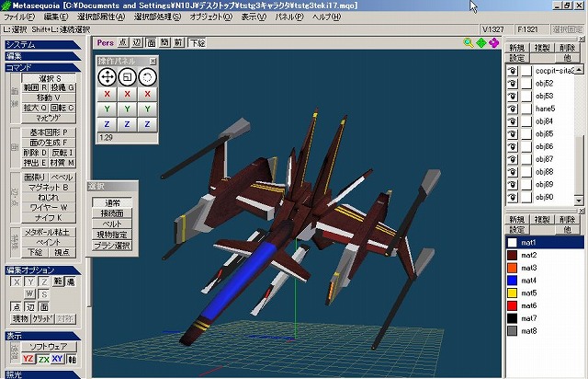The image size is (588, 379).
Task: Click green Y under the rotate icon
Action: tap(147, 109)
